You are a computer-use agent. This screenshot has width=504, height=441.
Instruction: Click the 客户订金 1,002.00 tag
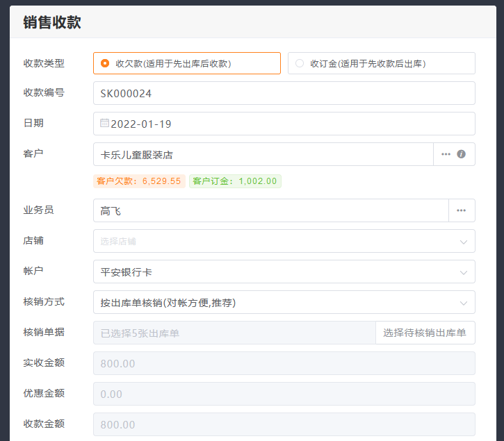point(235,181)
